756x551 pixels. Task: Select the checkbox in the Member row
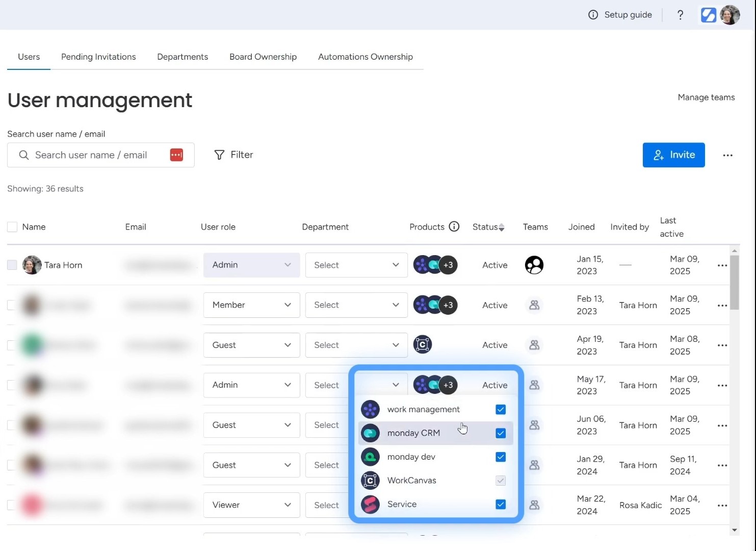tap(12, 305)
